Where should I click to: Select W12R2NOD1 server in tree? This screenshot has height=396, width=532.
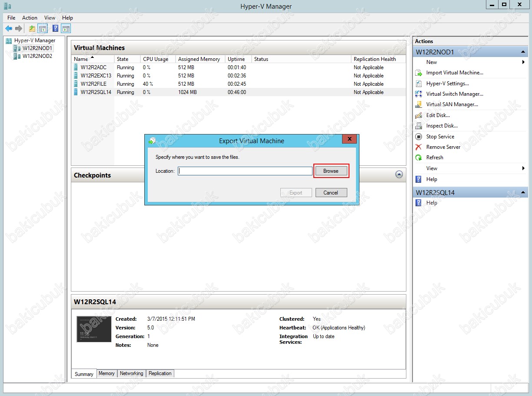pos(37,48)
